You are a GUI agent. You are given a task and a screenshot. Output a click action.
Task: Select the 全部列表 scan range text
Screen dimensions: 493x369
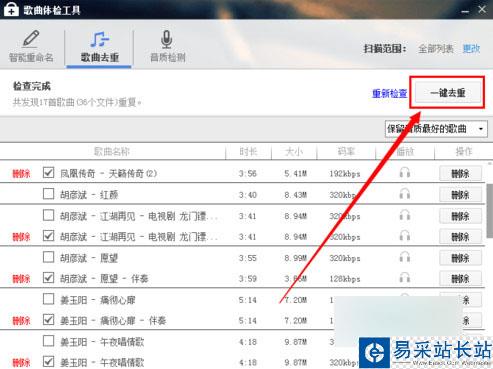(436, 49)
